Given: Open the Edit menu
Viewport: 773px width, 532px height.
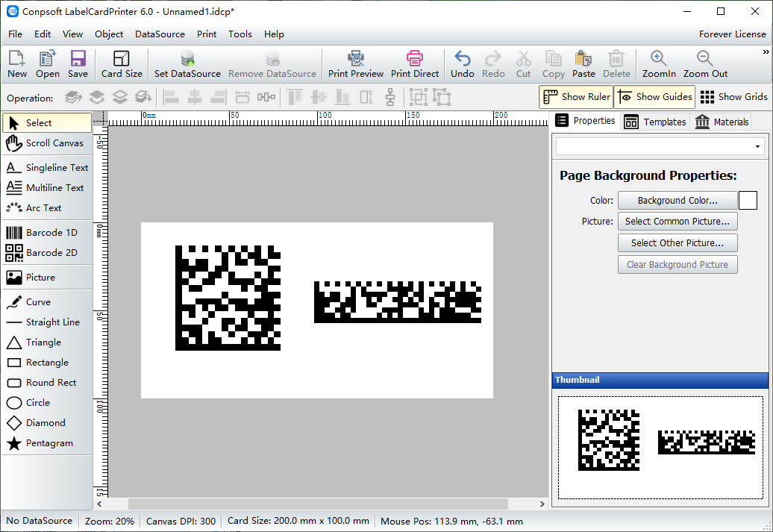Looking at the screenshot, I should (43, 34).
